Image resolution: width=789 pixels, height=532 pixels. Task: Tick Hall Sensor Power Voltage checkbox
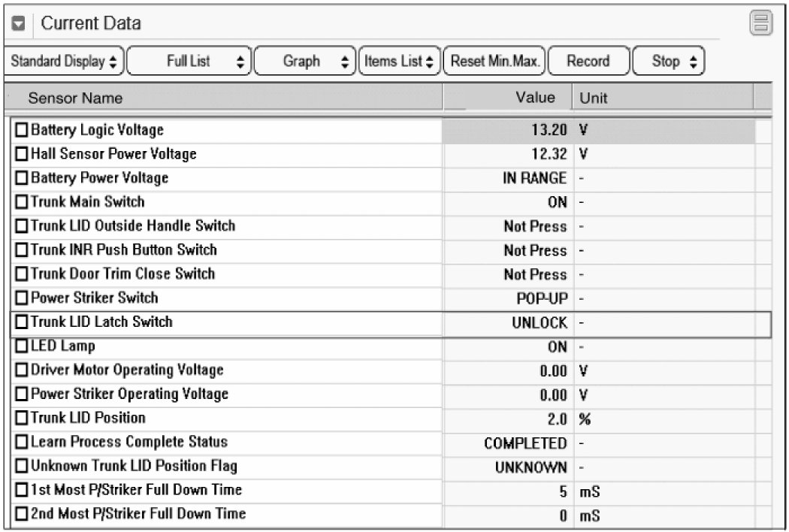22,155
